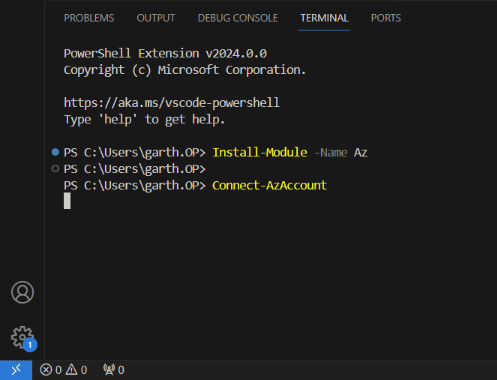Open warnings count in status bar
Viewport: 497px width, 380px height.
pos(76,370)
